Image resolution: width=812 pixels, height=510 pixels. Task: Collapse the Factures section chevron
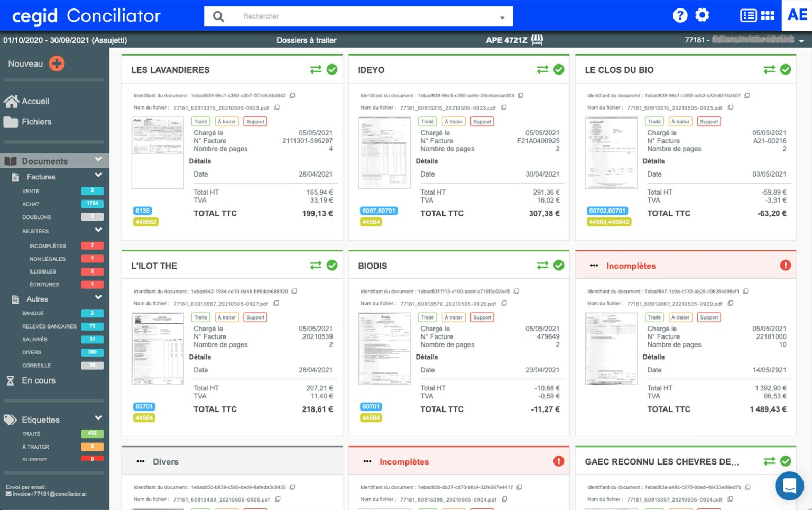tap(98, 175)
